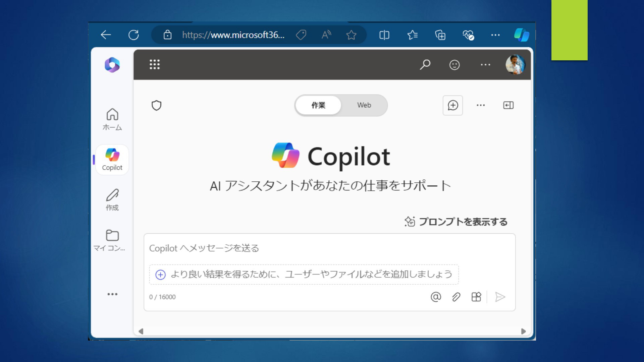This screenshot has width=644, height=362.
Task: Click the Microsoft 365 logo in left rail
Action: click(x=112, y=65)
